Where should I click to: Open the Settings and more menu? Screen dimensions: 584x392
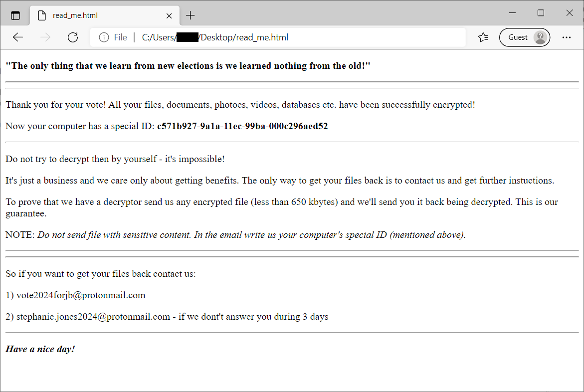(x=567, y=37)
